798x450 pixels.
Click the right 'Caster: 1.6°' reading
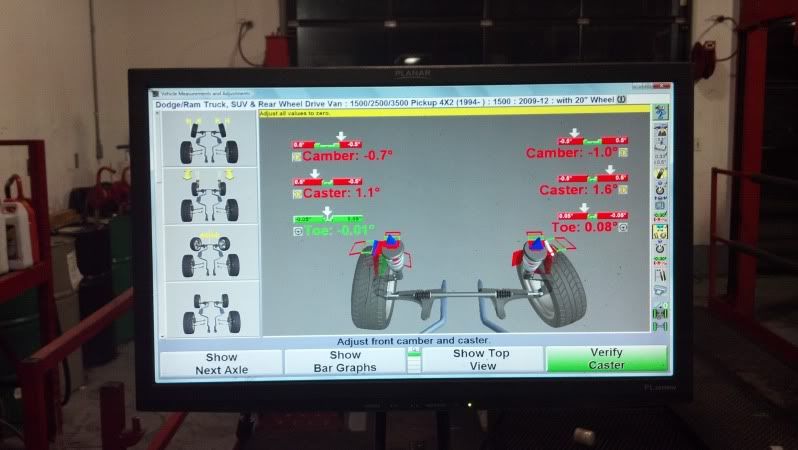(x=579, y=190)
